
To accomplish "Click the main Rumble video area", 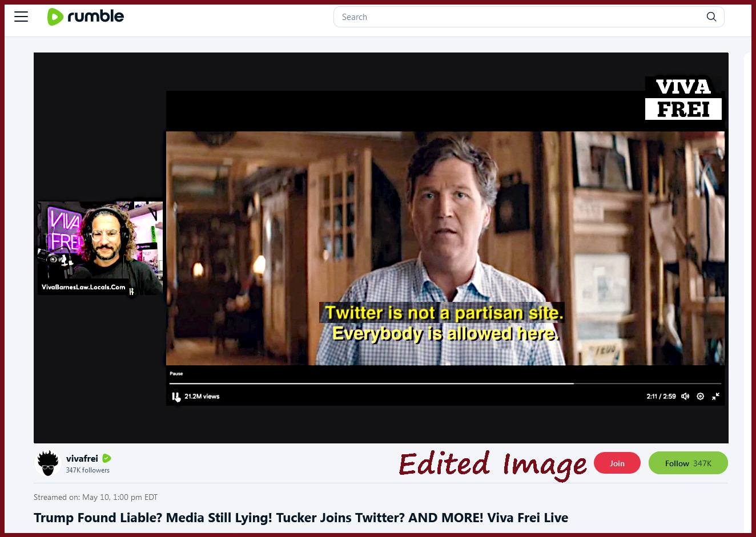I will [x=381, y=248].
